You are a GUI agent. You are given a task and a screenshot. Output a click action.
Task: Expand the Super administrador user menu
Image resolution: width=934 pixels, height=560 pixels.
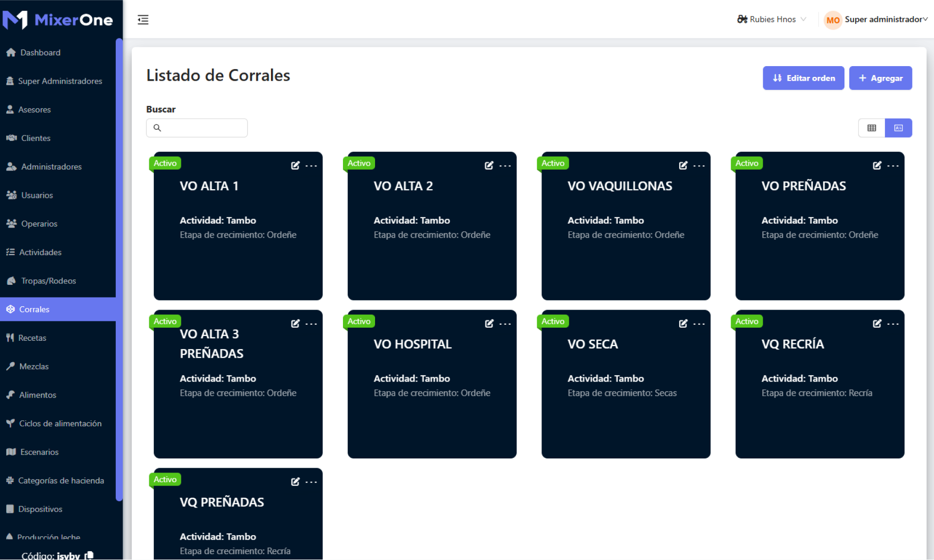(886, 19)
